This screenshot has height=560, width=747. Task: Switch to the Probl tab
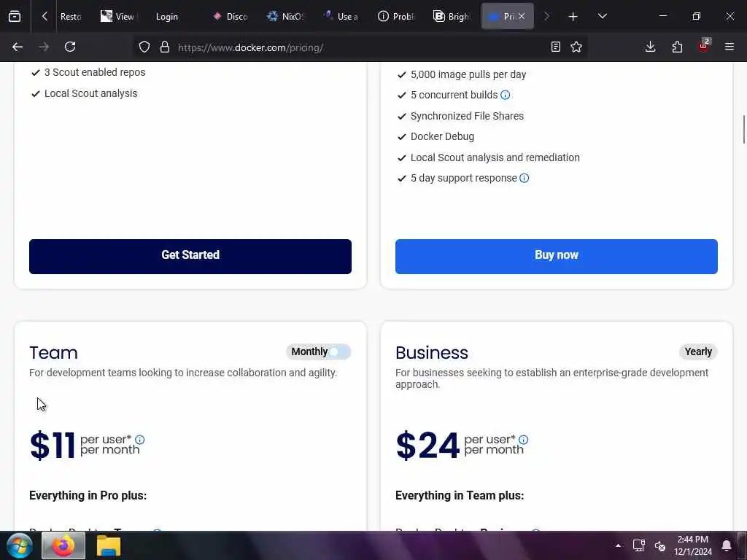396,17
